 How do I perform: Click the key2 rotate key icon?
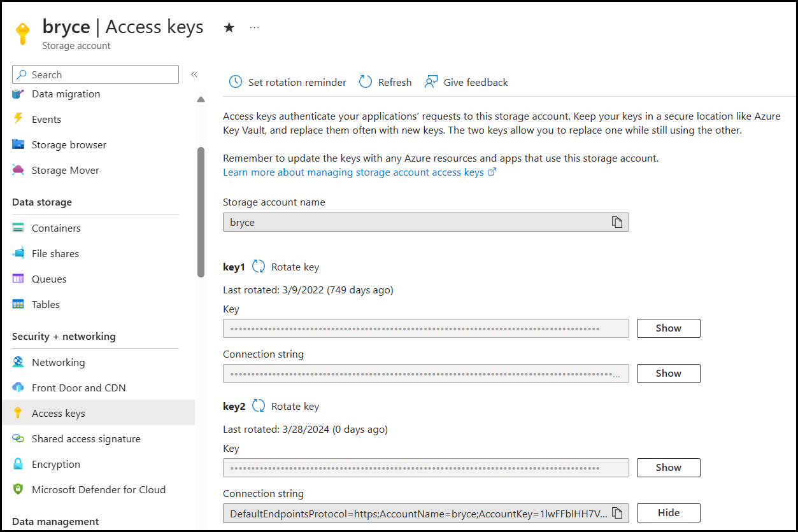click(x=259, y=406)
